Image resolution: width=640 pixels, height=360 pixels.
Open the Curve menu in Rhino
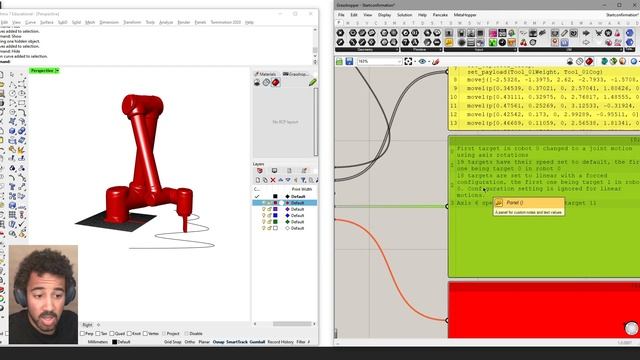(x=31, y=22)
